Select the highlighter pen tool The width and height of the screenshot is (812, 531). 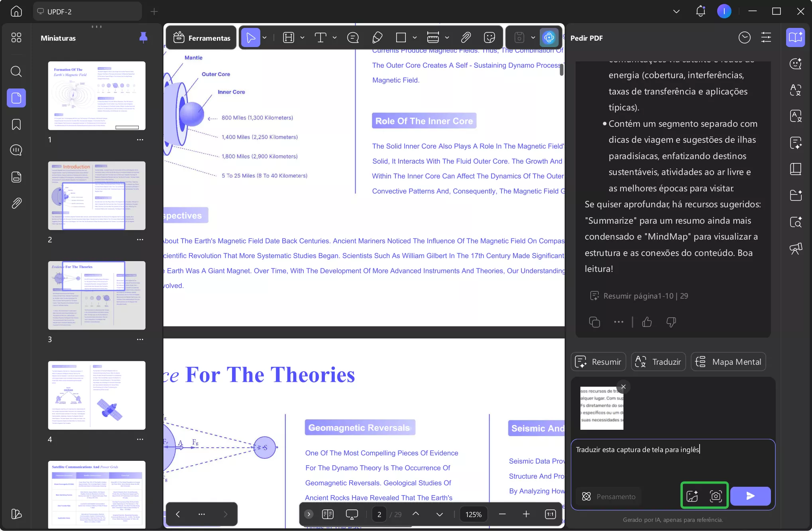(377, 37)
